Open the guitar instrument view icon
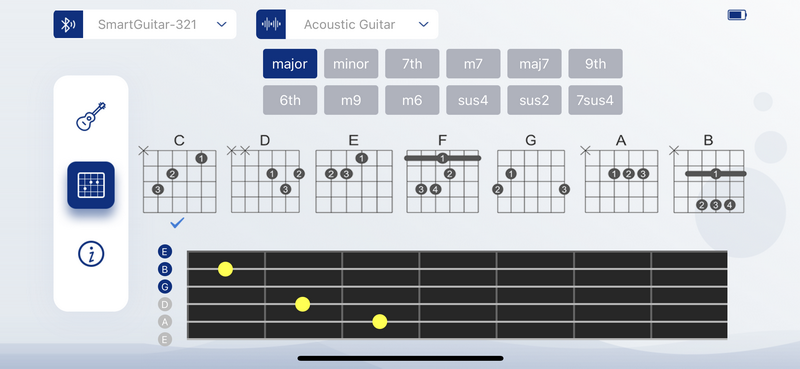Viewport: 800px width, 369px height. point(91,116)
